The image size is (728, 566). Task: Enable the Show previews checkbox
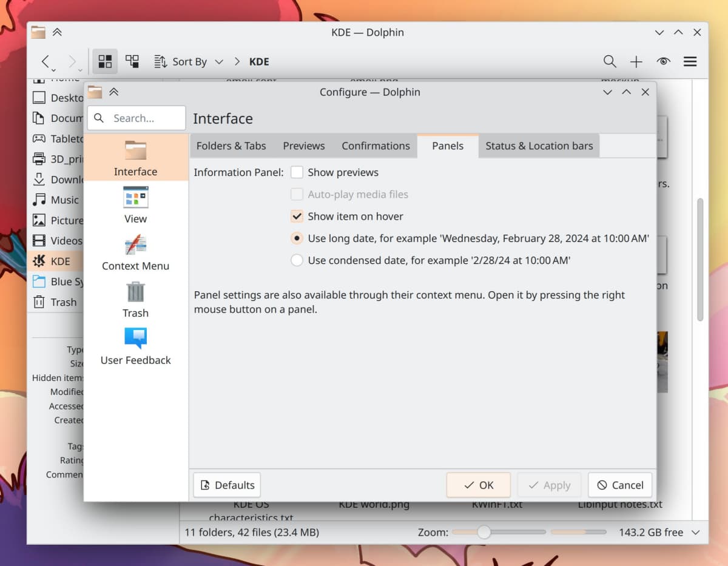[297, 172]
